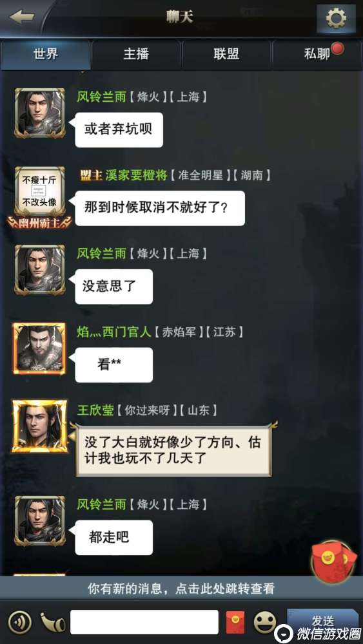
Task: Tap 西门官人's avatar portrait
Action: coord(39,348)
